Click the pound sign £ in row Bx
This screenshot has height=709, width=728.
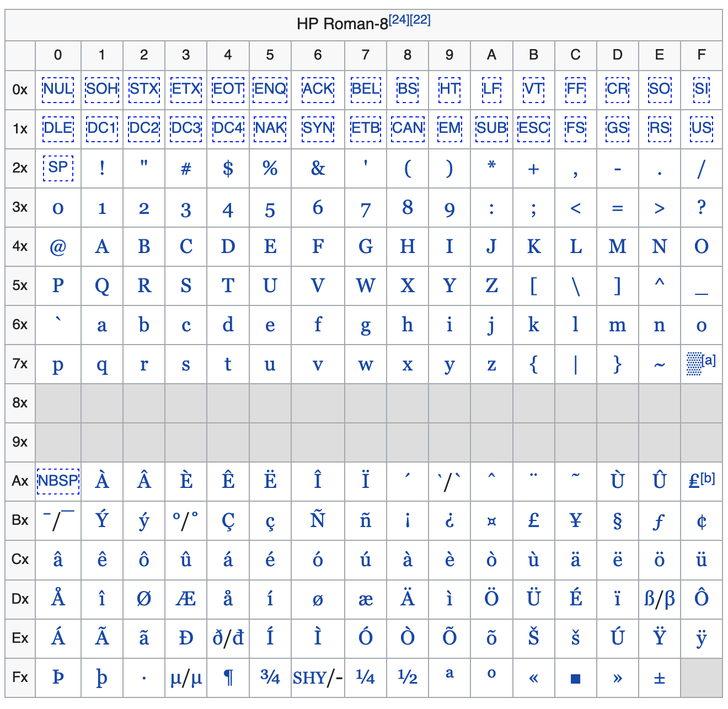[x=533, y=520]
